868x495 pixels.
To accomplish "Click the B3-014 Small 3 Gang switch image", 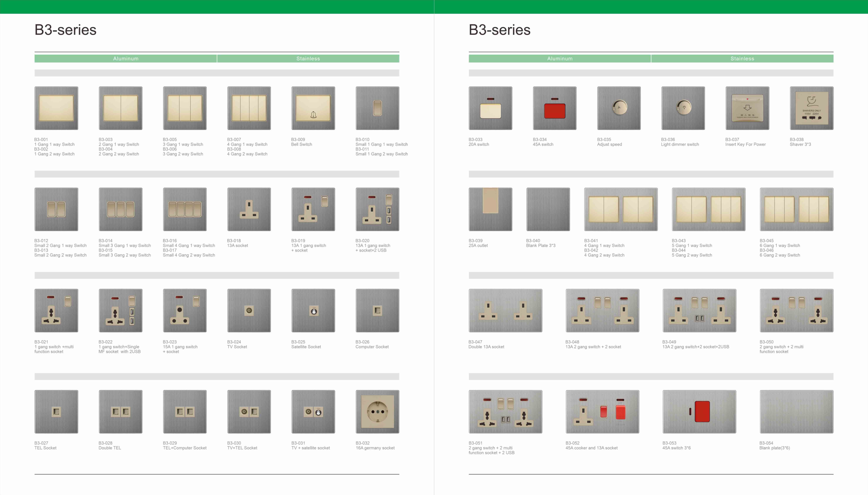I will [x=120, y=209].
